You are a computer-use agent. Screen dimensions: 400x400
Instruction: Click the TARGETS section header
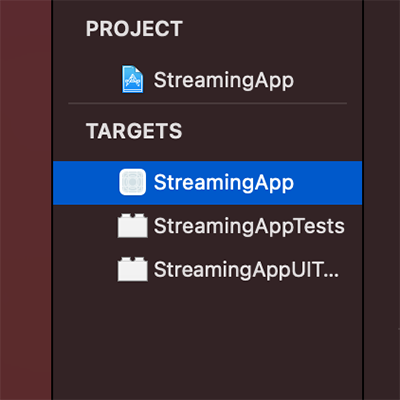(x=134, y=131)
